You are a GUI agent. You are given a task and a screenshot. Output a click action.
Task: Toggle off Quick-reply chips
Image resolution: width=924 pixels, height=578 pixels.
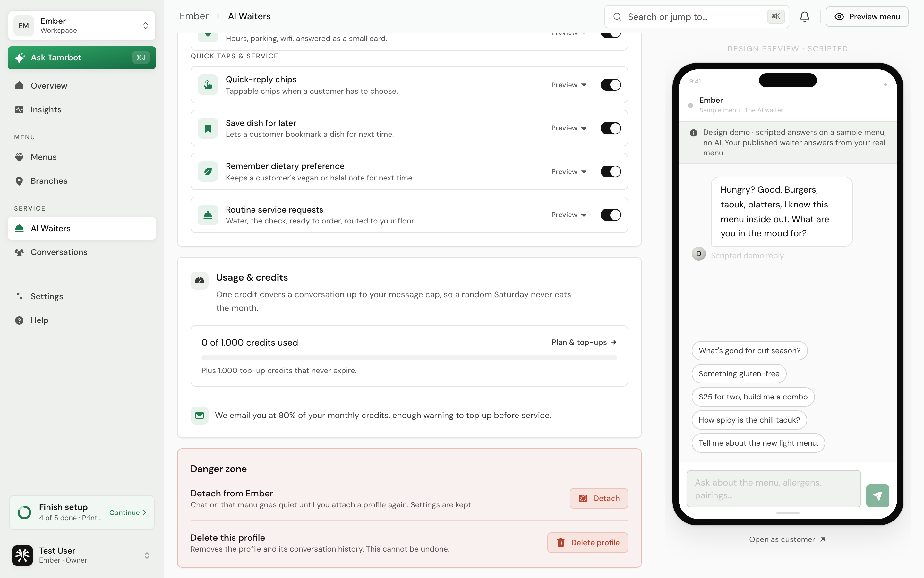(x=611, y=85)
